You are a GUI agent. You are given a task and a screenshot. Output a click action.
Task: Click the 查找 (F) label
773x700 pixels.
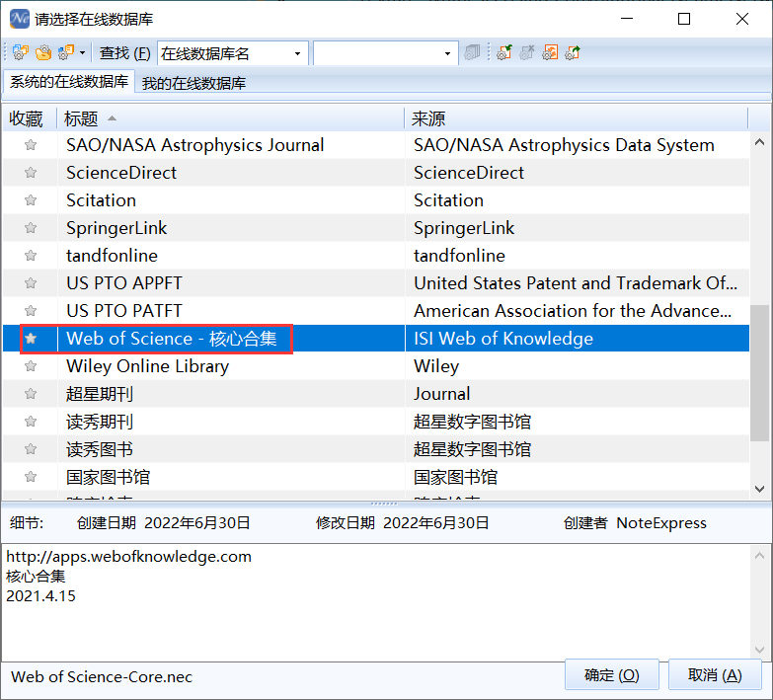pyautogui.click(x=124, y=52)
